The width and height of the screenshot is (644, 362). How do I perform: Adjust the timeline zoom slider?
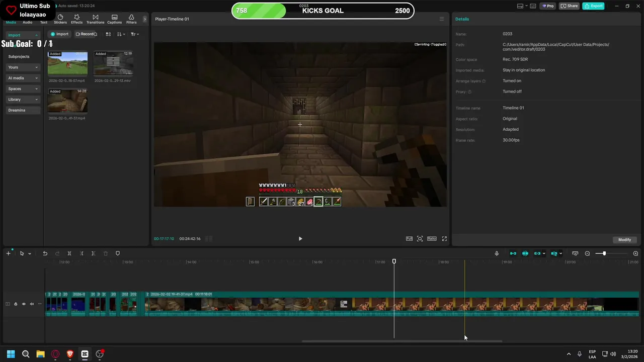(604, 253)
